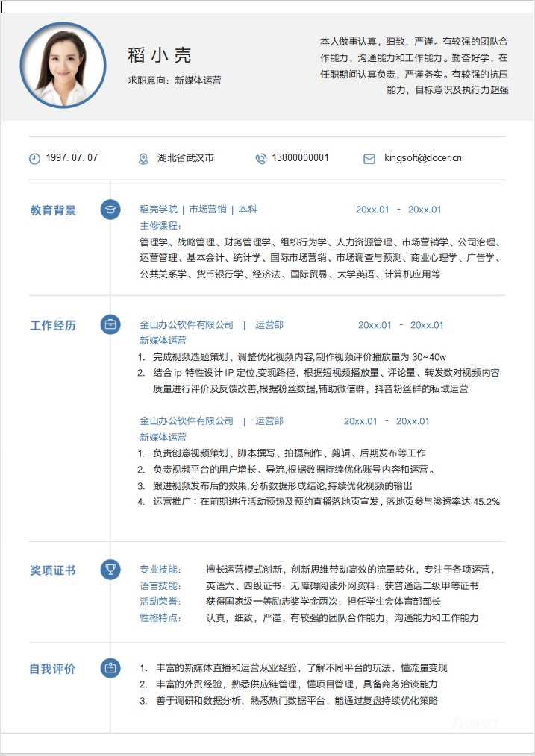Click the 自我评价 section heading

53,669
